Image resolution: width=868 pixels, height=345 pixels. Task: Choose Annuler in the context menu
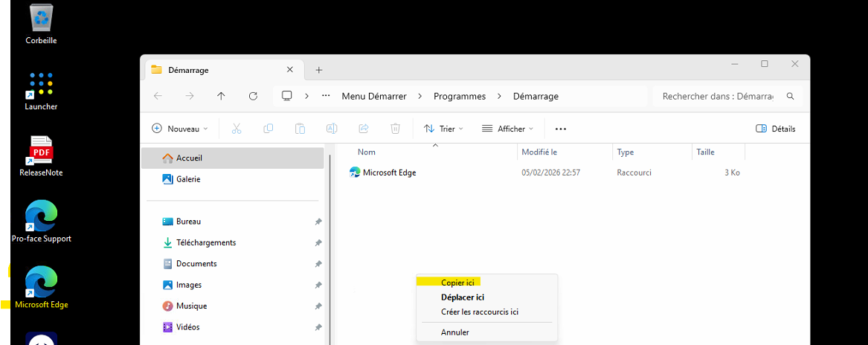coord(486,332)
